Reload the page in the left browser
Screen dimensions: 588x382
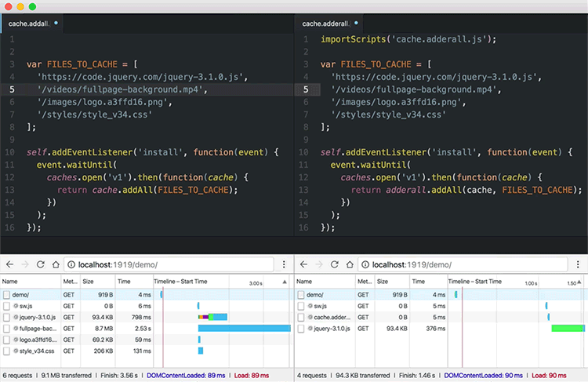pos(40,265)
